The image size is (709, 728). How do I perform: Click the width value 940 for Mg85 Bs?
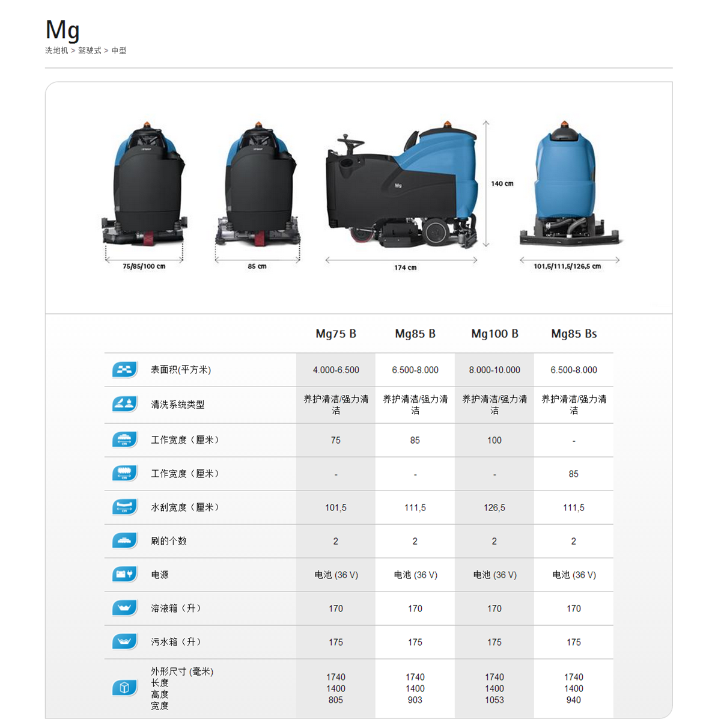[x=574, y=700]
